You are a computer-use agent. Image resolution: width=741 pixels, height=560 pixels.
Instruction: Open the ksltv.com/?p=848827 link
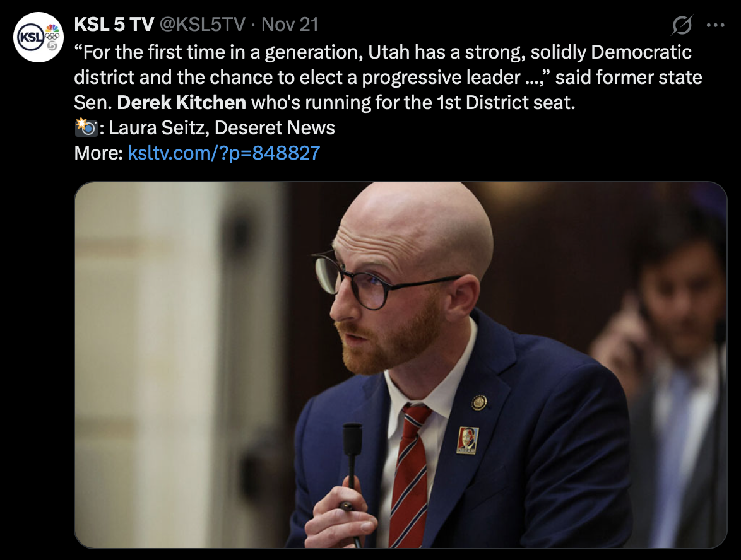224,153
